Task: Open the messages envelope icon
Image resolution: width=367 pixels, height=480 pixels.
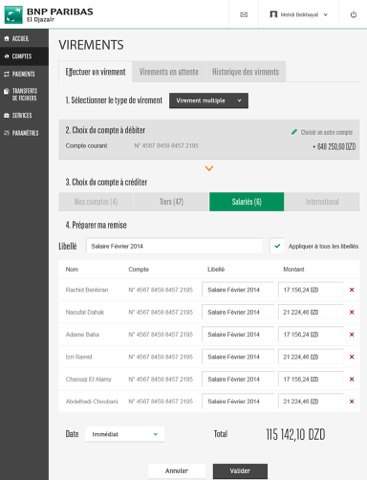Action: 244,14
